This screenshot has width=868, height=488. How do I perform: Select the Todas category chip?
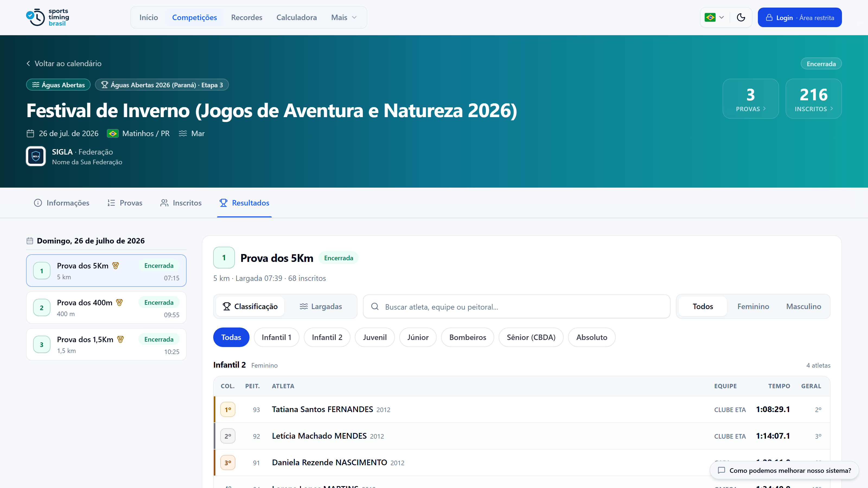click(231, 338)
